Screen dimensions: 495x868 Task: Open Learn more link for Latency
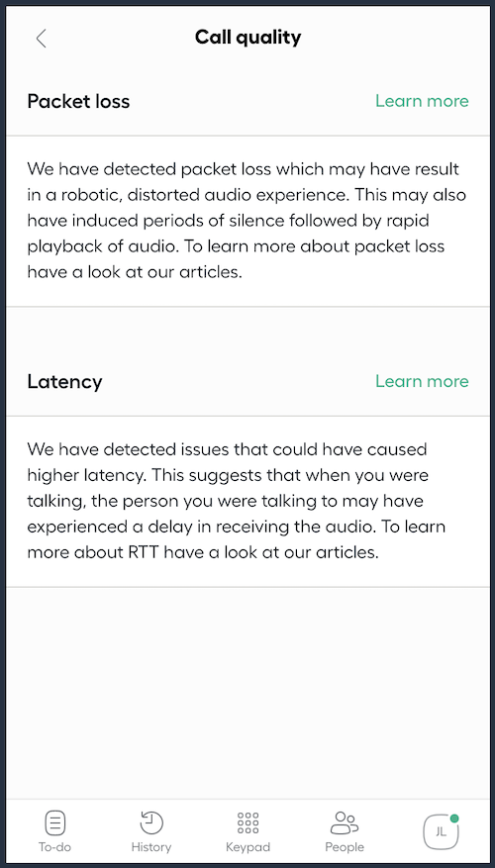(422, 381)
